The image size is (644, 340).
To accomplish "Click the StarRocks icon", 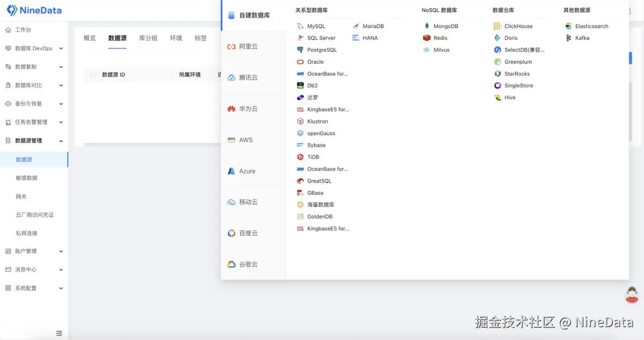I will point(497,74).
